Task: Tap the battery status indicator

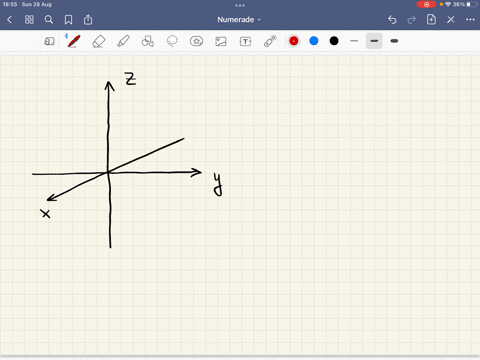Action: coord(472,4)
